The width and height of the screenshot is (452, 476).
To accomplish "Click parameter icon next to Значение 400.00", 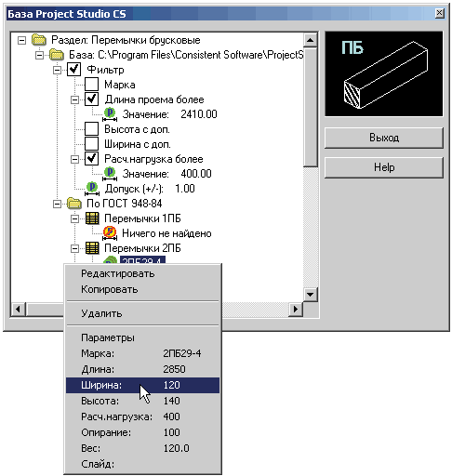I will [x=110, y=174].
